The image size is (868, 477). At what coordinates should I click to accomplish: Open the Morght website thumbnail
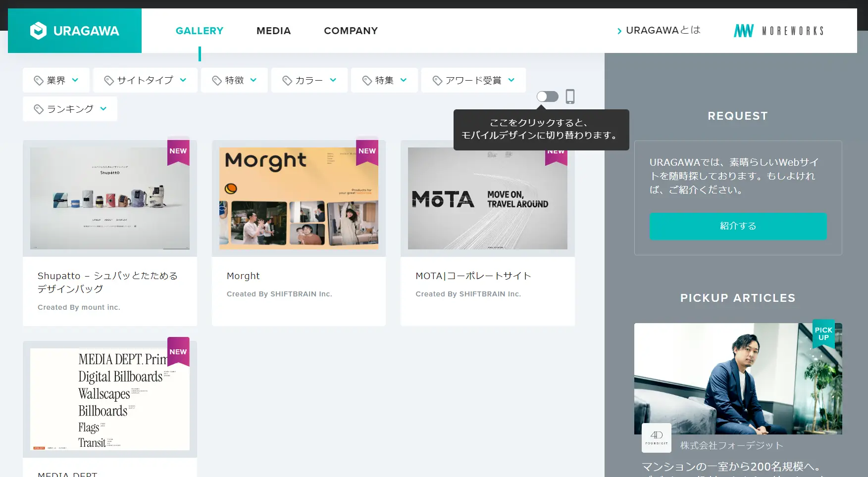click(299, 198)
